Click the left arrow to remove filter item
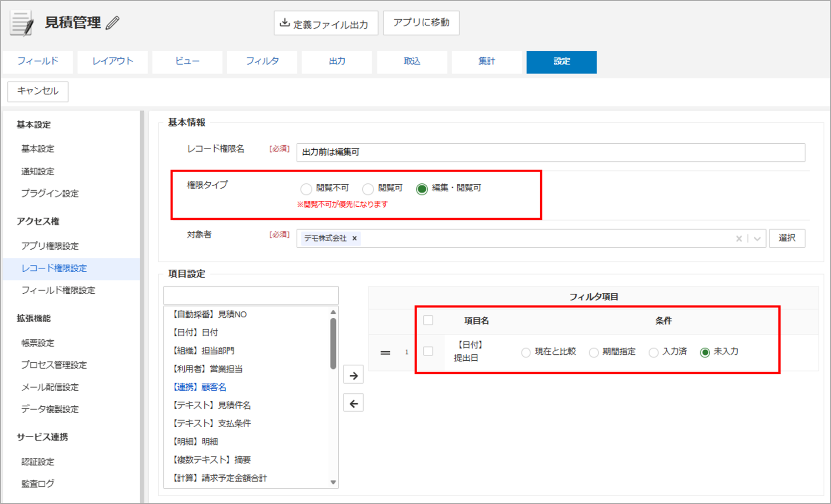Viewport: 831px width, 504px height. (x=353, y=403)
